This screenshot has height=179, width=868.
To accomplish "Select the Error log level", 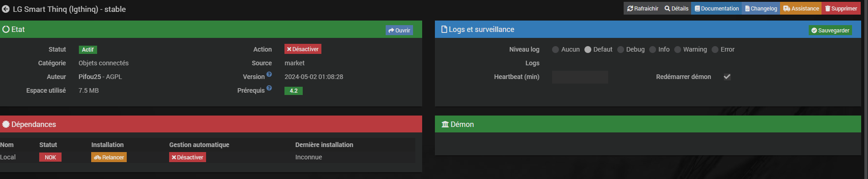I will coord(715,50).
